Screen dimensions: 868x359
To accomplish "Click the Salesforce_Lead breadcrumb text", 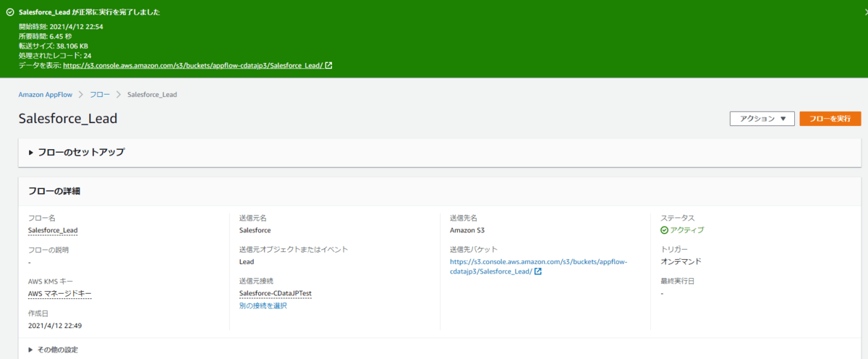I will [x=152, y=95].
